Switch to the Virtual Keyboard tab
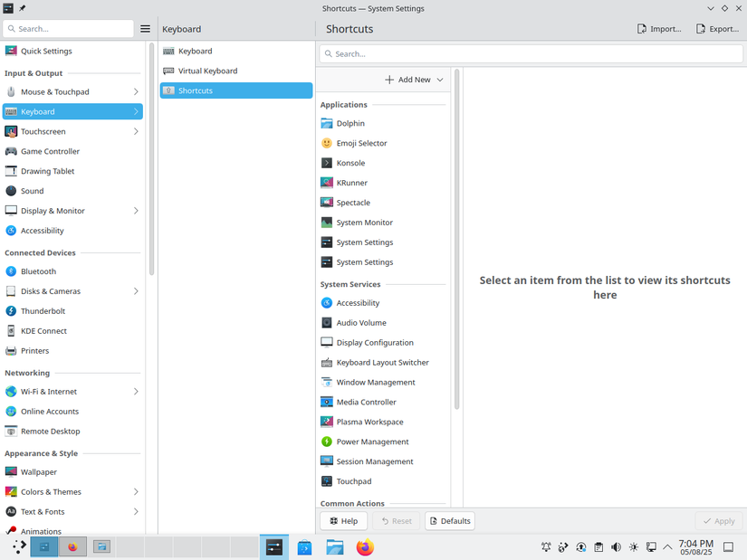 tap(206, 71)
